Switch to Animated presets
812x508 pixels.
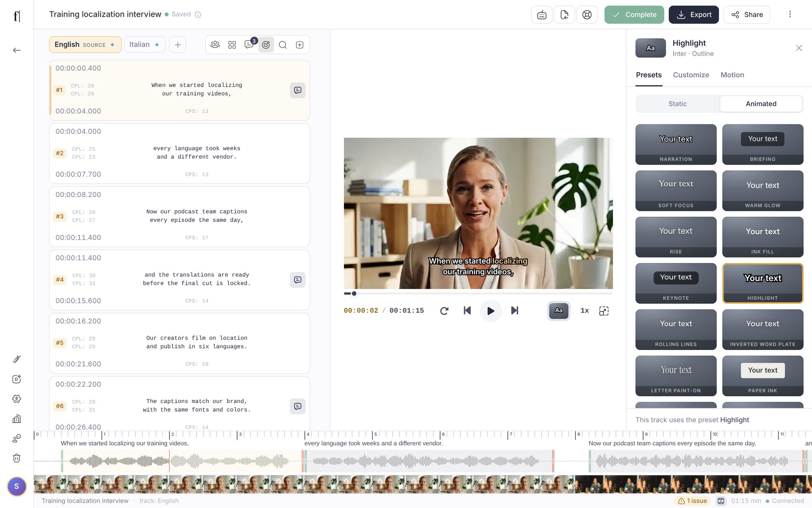(761, 104)
